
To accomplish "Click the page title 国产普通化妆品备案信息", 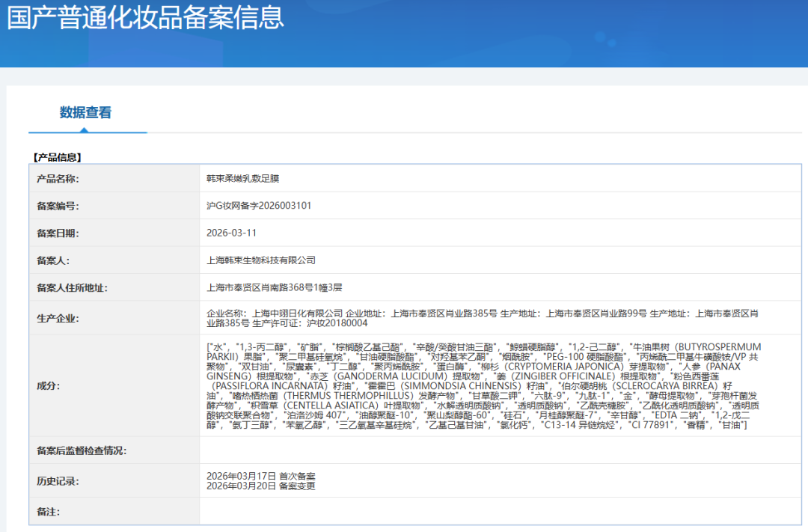I will click(x=145, y=16).
